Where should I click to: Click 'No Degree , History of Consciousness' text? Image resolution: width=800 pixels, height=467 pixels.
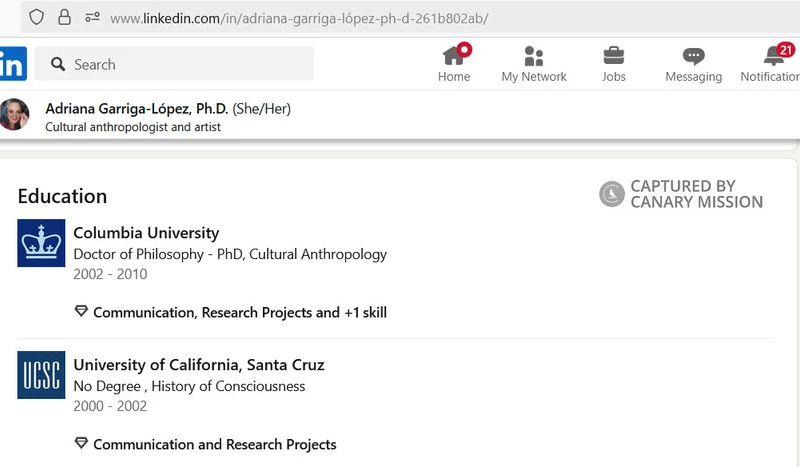coord(189,386)
